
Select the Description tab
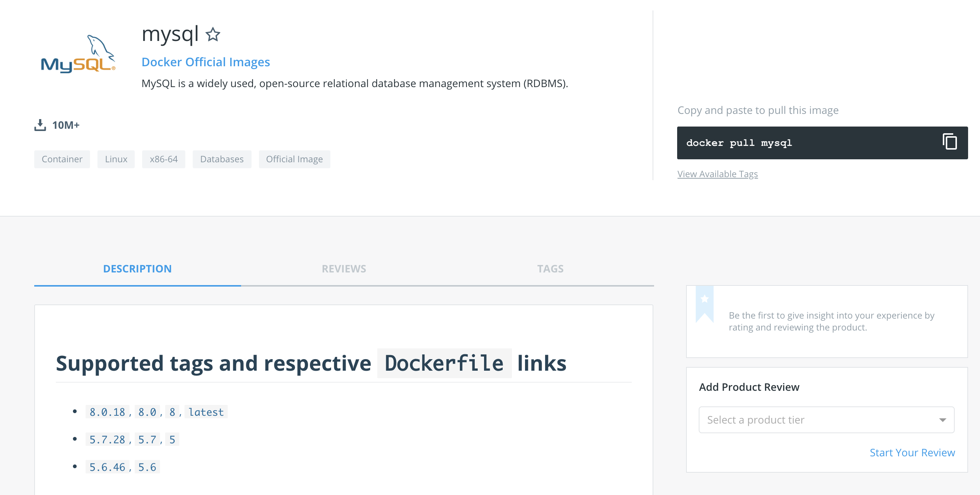click(x=137, y=269)
